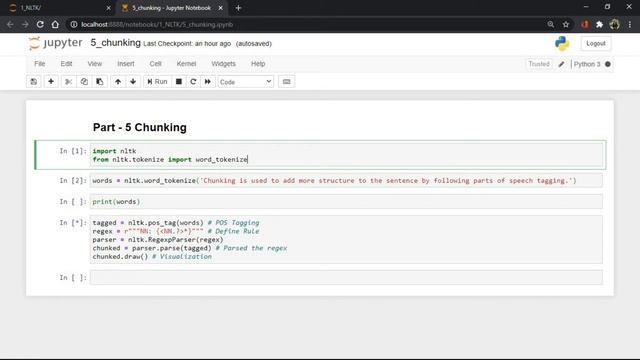Click the Trusted notebook button
Viewport: 640px width, 360px height.
(539, 64)
